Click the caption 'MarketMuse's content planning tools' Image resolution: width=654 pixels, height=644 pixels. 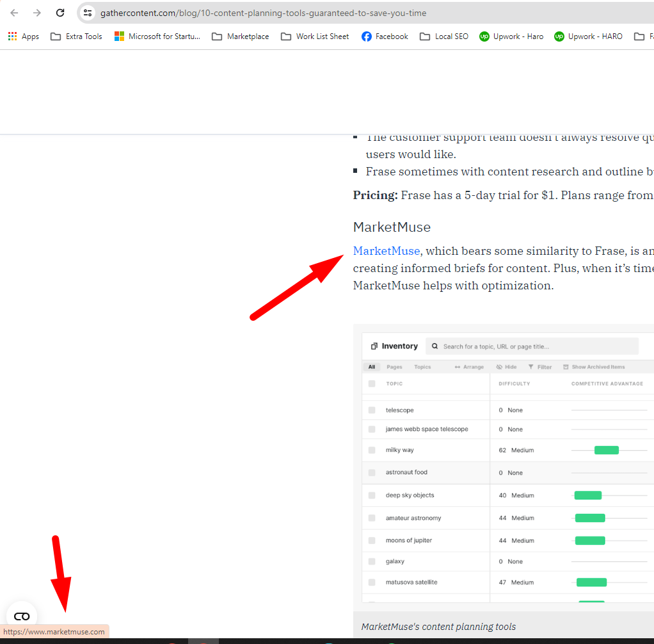point(438,627)
